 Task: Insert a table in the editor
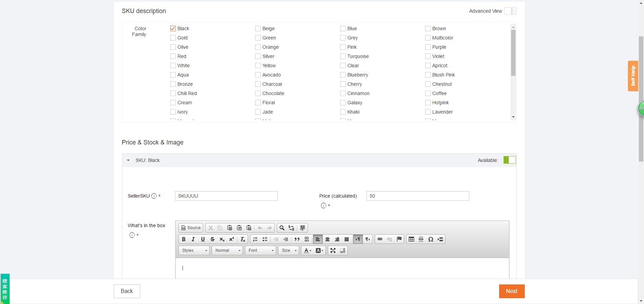click(x=411, y=239)
